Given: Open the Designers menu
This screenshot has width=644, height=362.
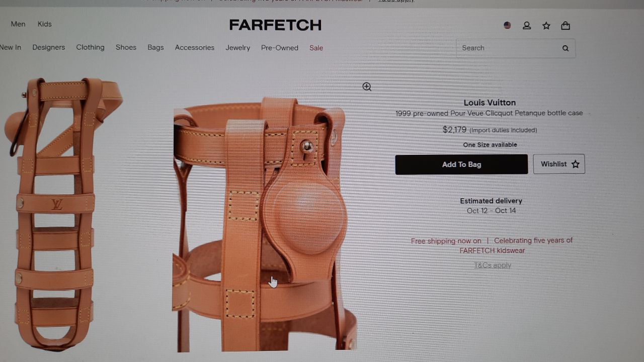Looking at the screenshot, I should tap(49, 47).
